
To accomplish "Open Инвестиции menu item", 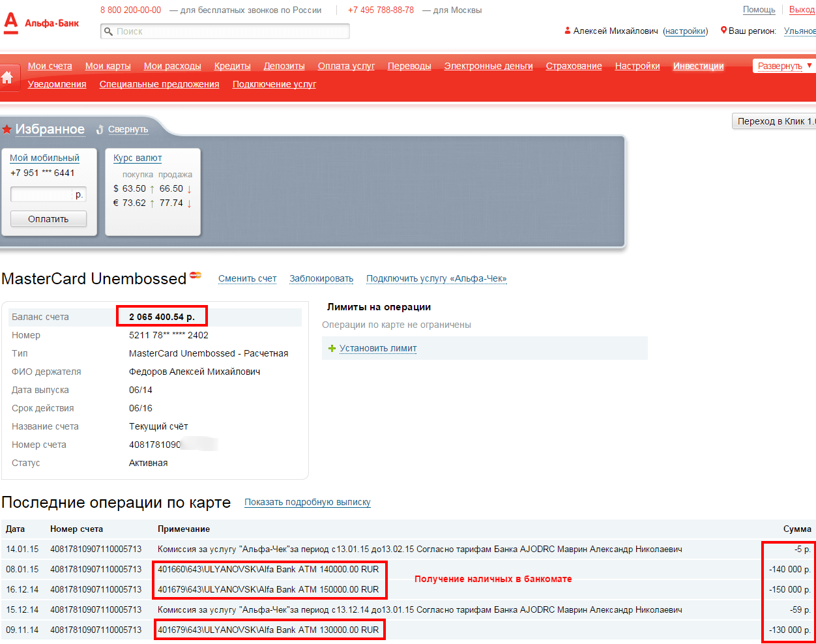I will point(699,66).
